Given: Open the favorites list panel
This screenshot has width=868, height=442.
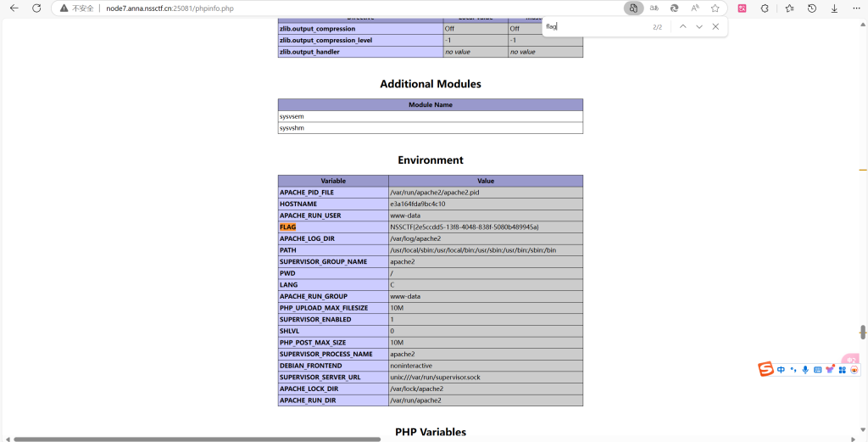Looking at the screenshot, I should pos(788,8).
